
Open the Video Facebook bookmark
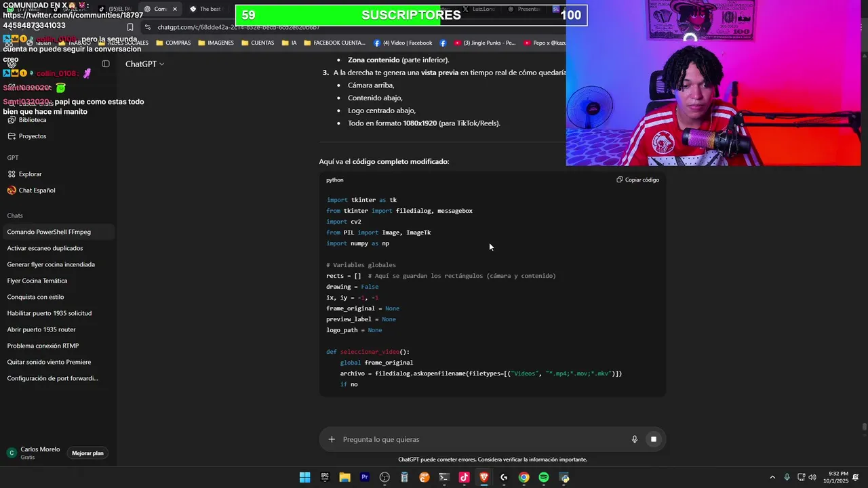click(403, 43)
